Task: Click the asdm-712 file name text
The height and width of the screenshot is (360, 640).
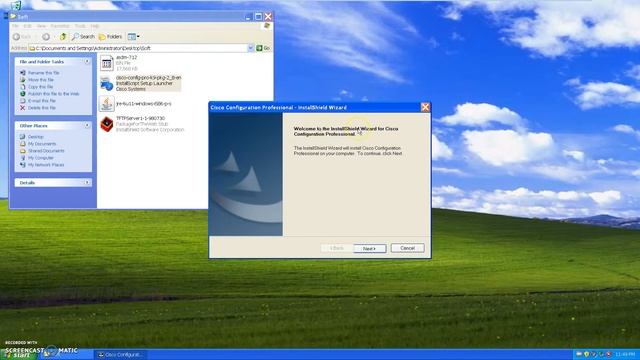Action: tap(127, 58)
